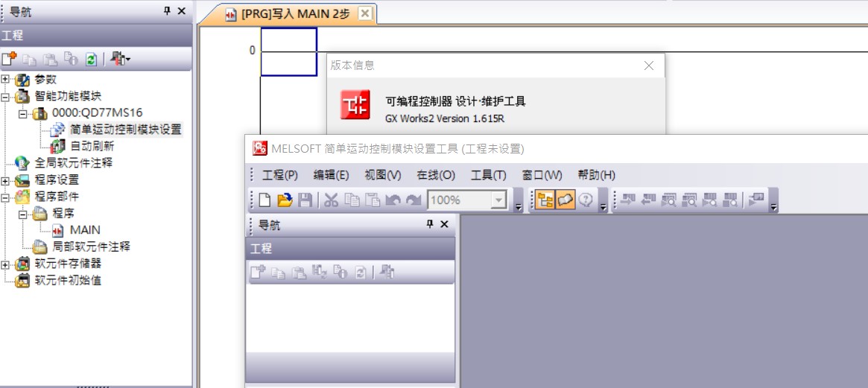This screenshot has height=388, width=868.
Task: Open the 工具(T) menu
Action: (x=488, y=175)
